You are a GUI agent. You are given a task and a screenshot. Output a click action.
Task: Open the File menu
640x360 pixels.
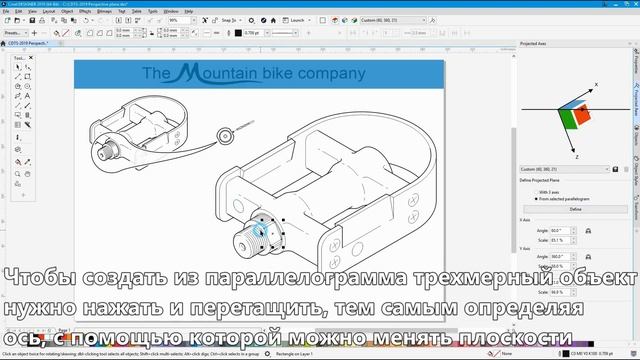[x=6, y=11]
